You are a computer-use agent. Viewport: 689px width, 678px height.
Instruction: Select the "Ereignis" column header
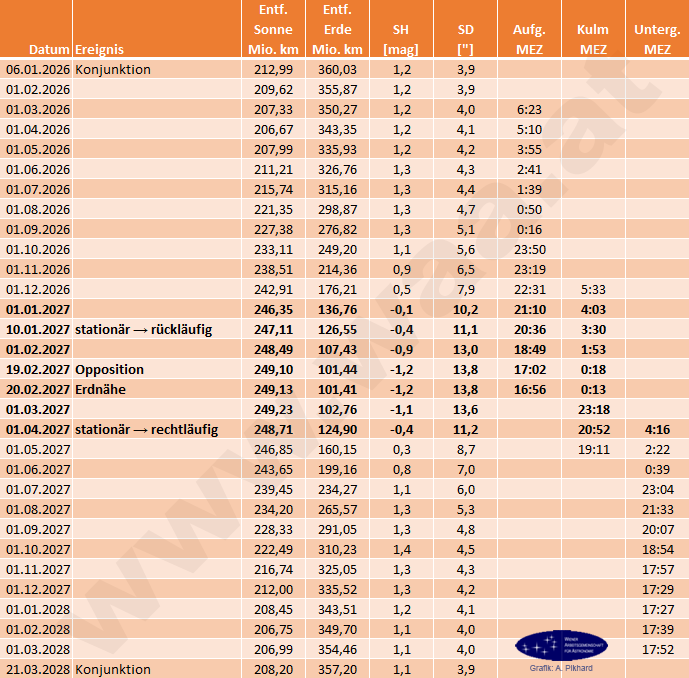click(x=99, y=49)
